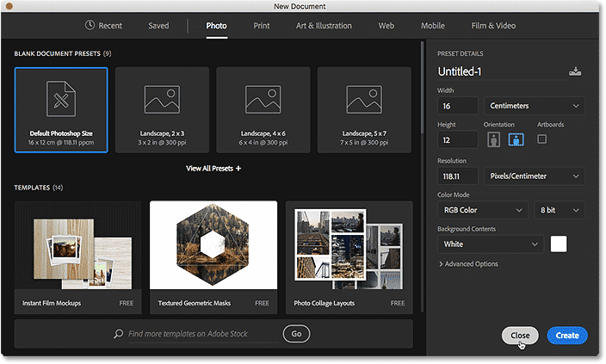Choose the Landscape 4 x 6 preset
This screenshot has width=606, height=364.
coord(263,110)
